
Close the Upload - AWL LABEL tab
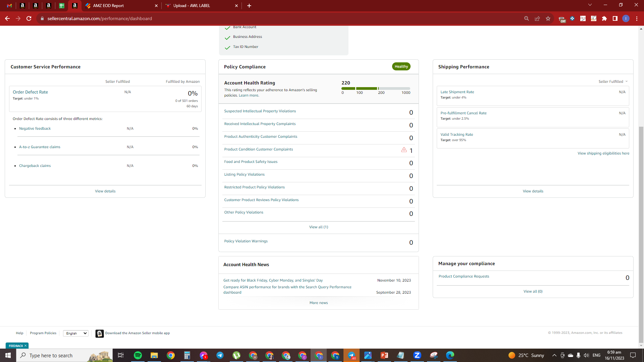point(236,6)
